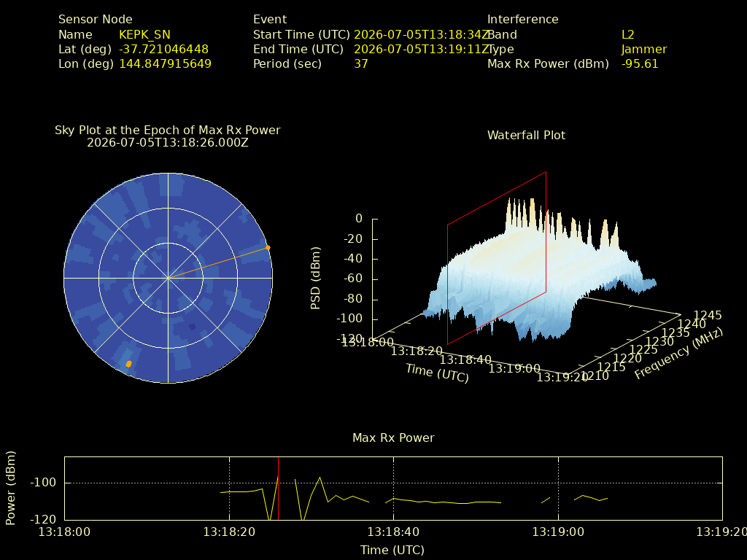Click the Time (UTC) label under the power chart
Viewport: 747px width, 560px height.
click(x=392, y=551)
